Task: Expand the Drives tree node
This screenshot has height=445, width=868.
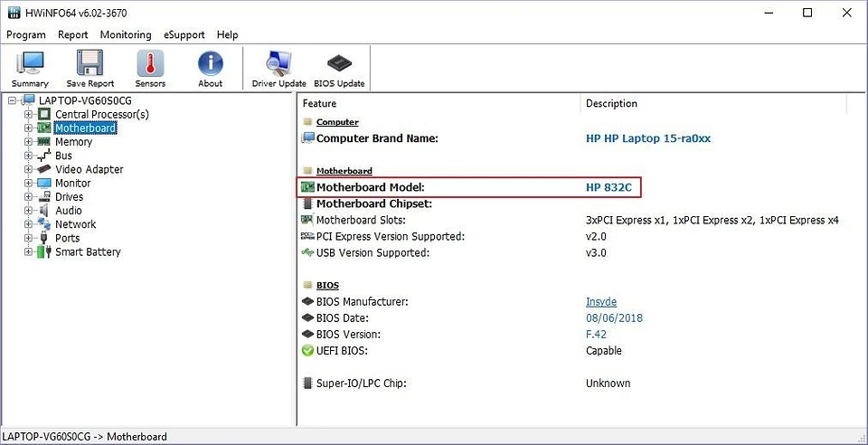Action: tap(29, 197)
